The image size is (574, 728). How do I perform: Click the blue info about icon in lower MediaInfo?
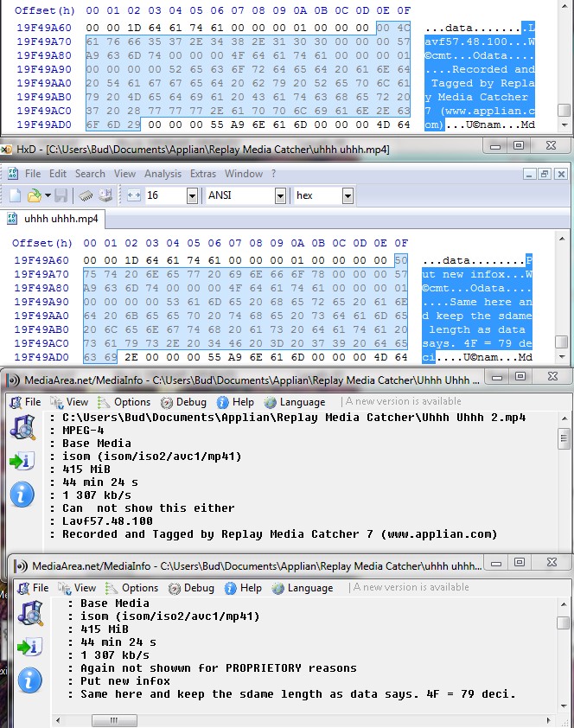29,680
